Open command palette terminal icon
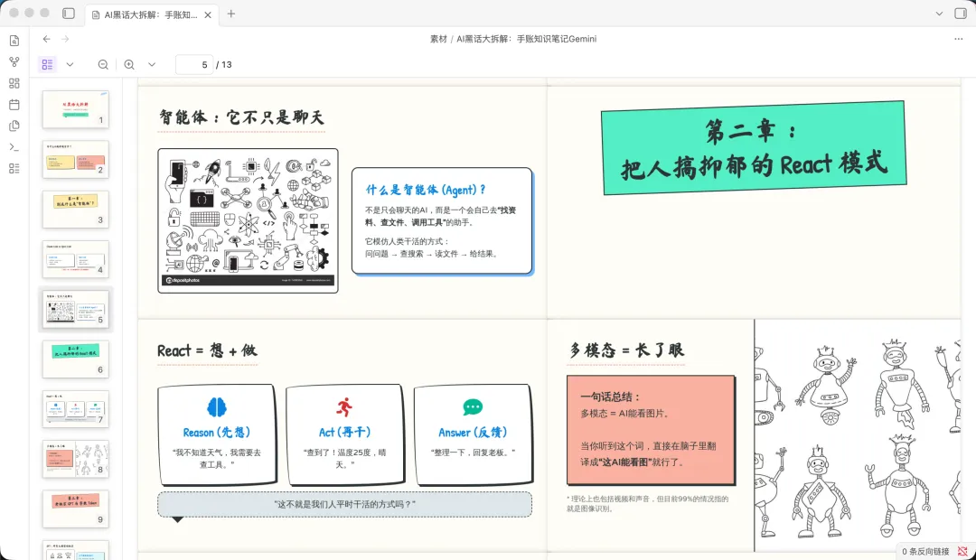 (x=14, y=147)
